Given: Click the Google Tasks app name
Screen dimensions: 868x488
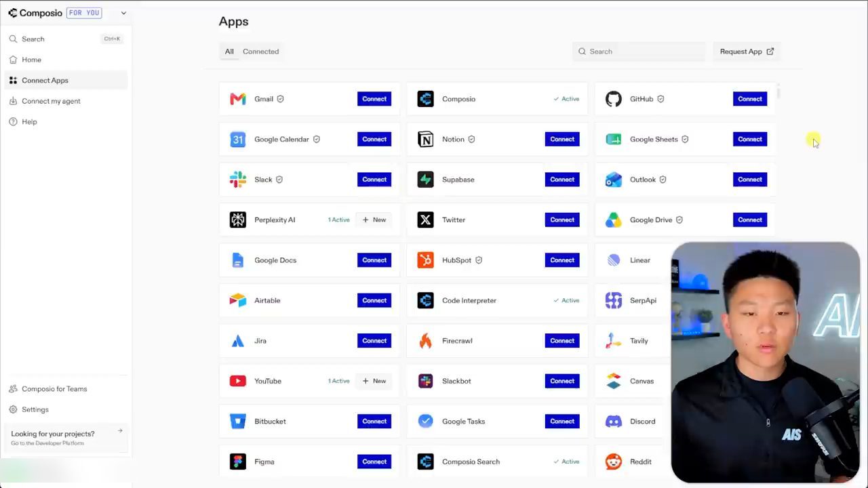Looking at the screenshot, I should 463,422.
